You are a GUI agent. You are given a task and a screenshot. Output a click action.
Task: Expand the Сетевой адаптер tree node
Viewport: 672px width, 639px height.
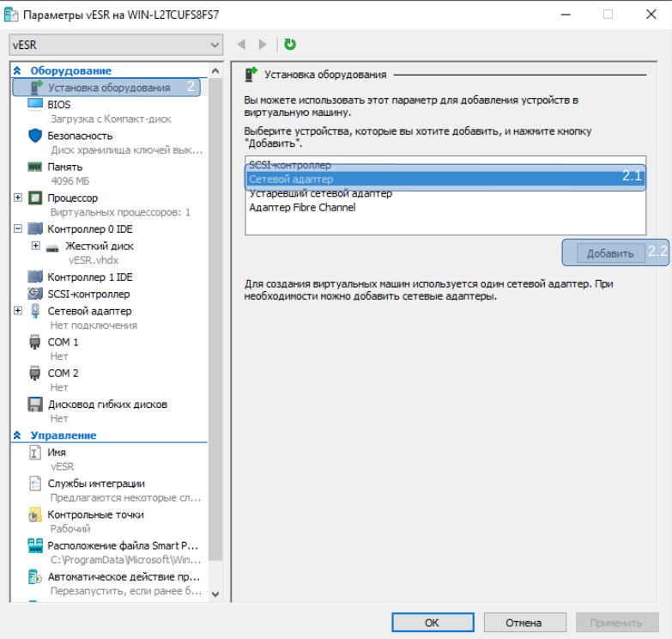tap(18, 311)
